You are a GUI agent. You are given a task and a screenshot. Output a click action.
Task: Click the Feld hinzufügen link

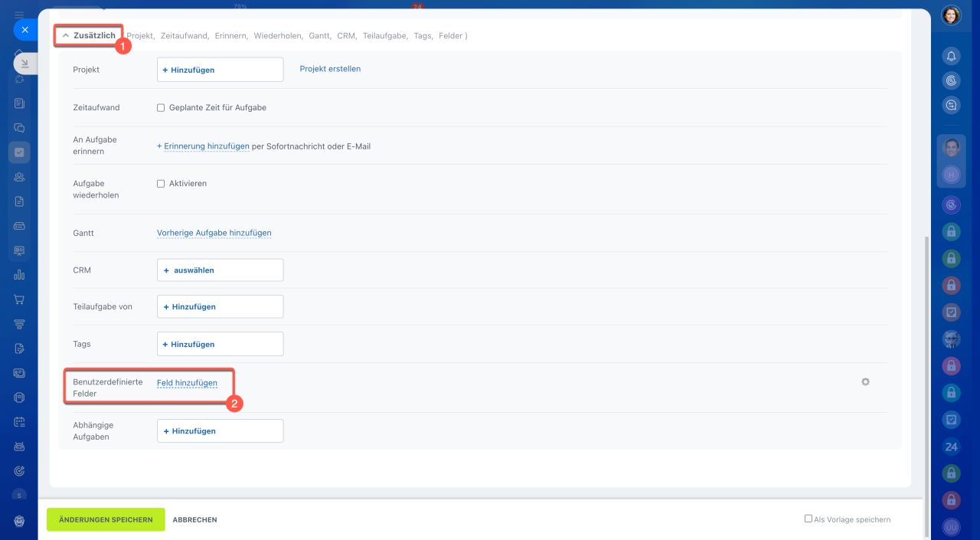(x=187, y=383)
